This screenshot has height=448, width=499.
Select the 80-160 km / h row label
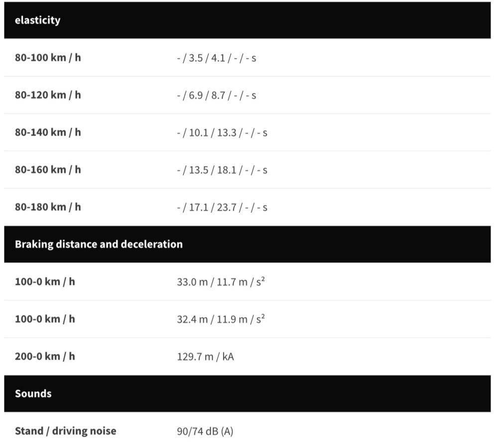click(x=48, y=170)
